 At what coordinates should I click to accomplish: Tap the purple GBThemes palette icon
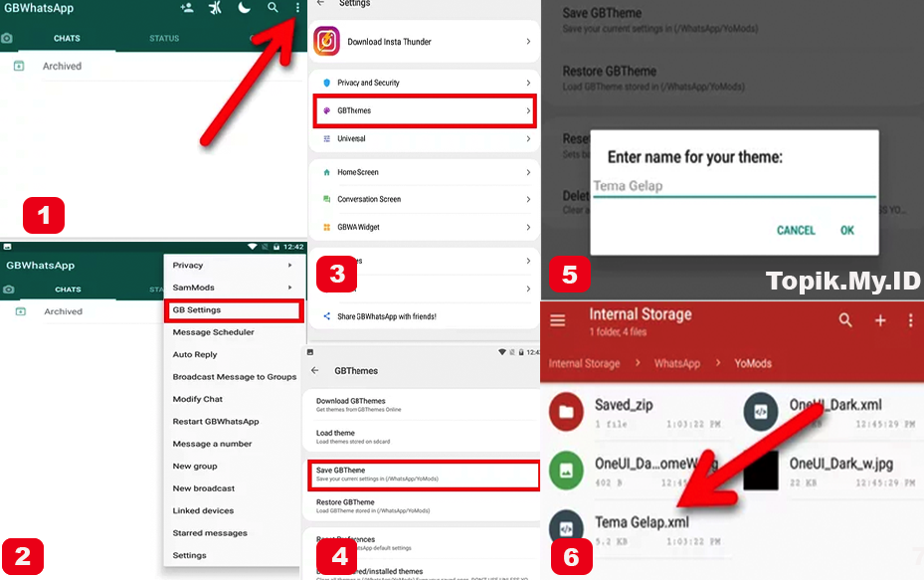(x=327, y=110)
